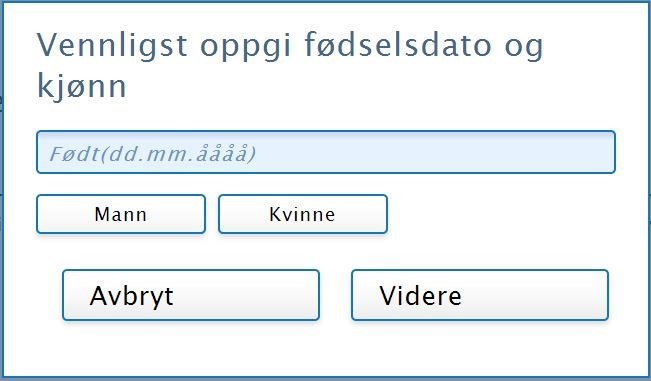Click the heading 'Vennligst oppgi fødselsdato og kjønn'
Viewport: 651px width, 381px height.
(290, 66)
